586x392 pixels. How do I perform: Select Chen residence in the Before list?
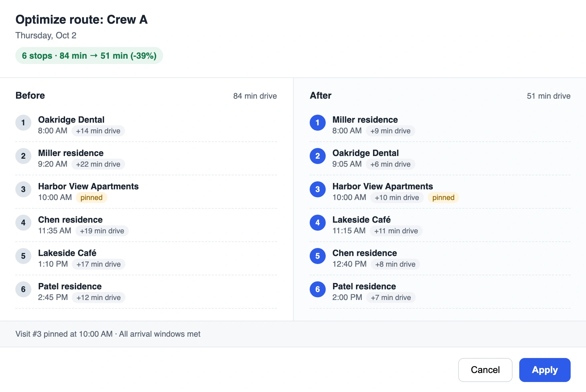coord(70,220)
